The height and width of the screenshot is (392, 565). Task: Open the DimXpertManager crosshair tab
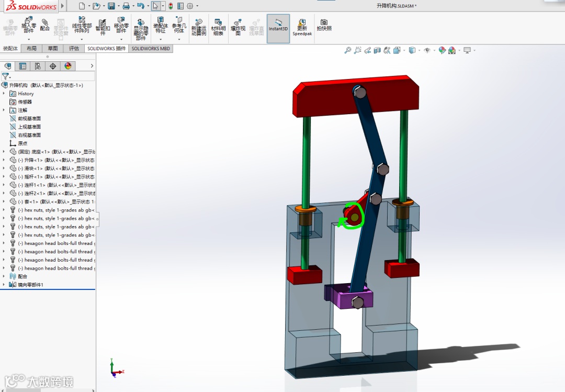pos(53,66)
